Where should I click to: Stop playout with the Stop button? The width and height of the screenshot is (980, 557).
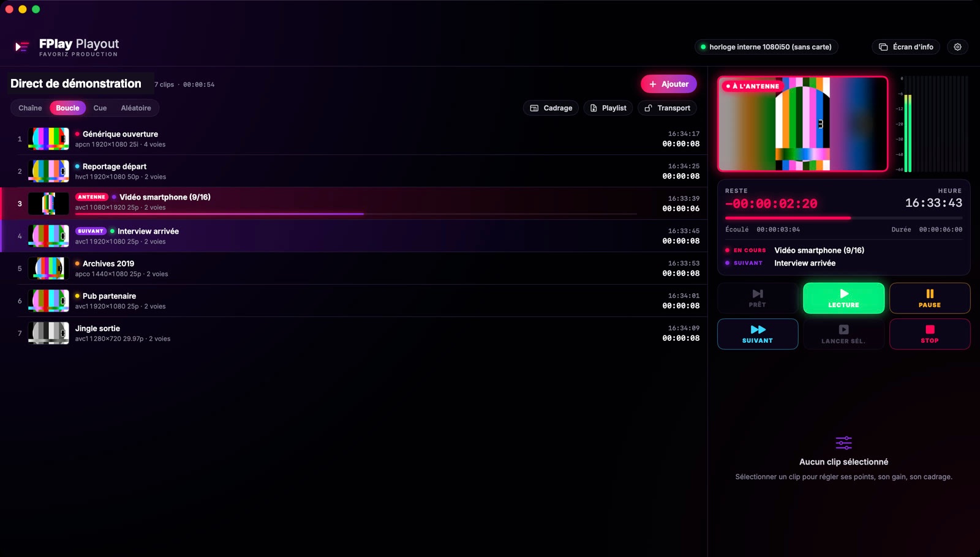pyautogui.click(x=930, y=334)
